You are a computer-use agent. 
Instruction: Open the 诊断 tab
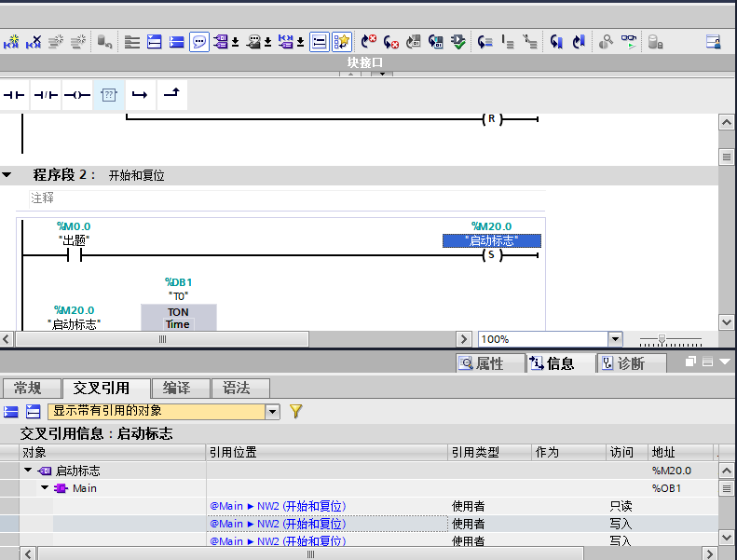point(631,363)
